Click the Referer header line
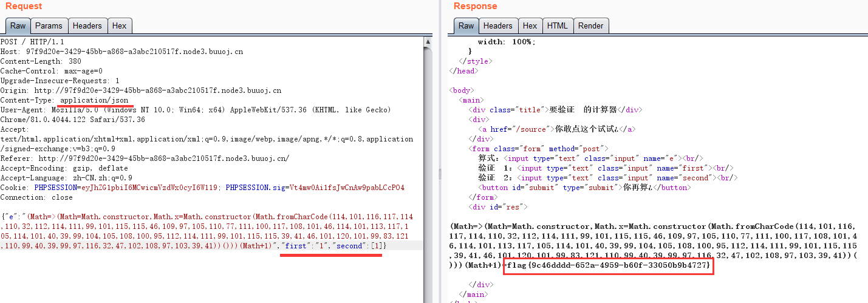868x303 pixels. (x=145, y=158)
